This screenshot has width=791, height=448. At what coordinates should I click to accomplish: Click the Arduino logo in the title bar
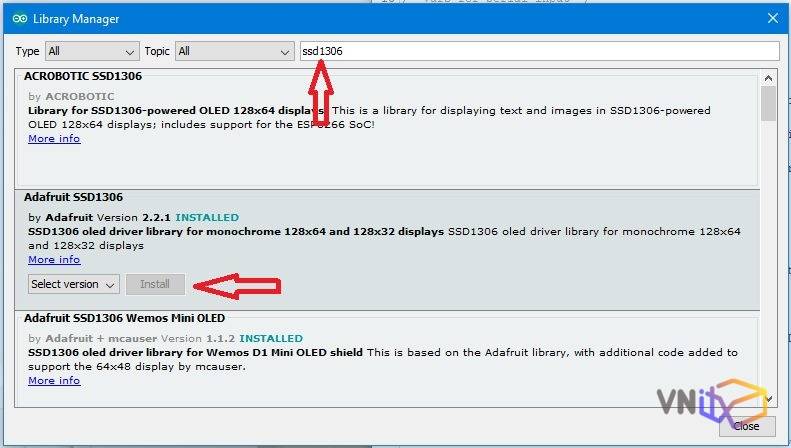point(20,18)
